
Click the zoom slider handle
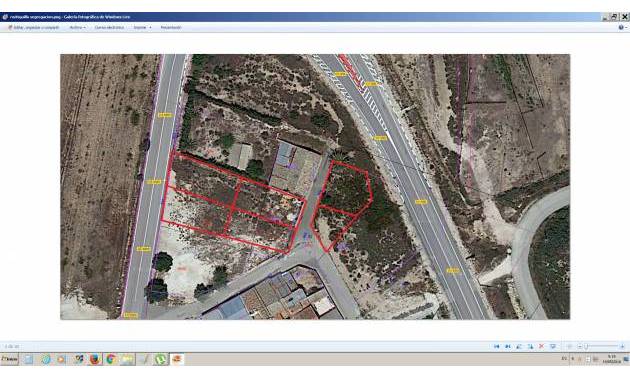coord(586,346)
